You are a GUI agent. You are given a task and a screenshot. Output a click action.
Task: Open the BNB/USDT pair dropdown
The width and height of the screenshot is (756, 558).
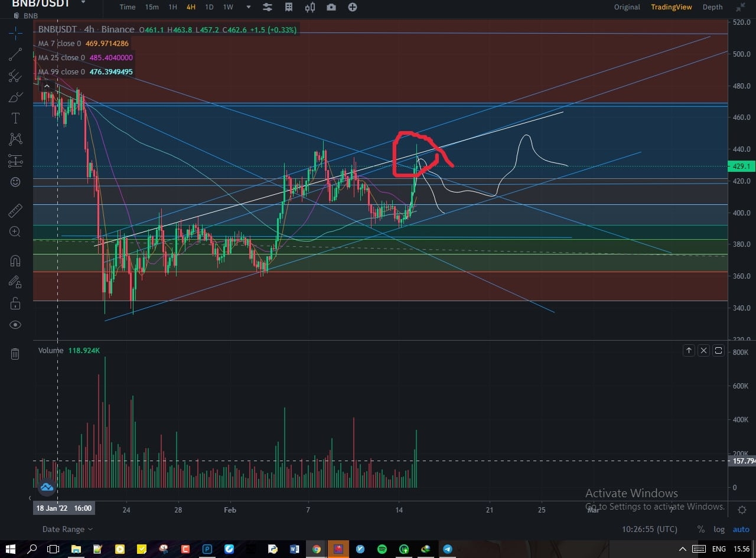point(83,3)
